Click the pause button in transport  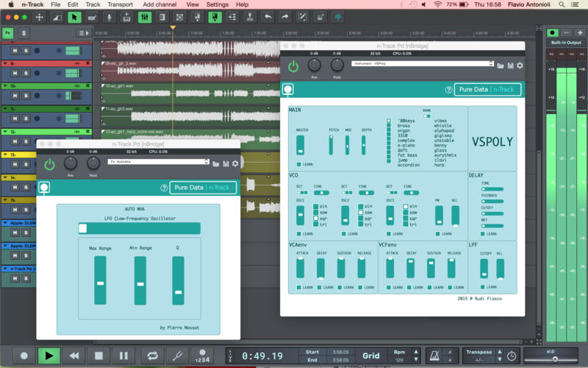(x=123, y=355)
